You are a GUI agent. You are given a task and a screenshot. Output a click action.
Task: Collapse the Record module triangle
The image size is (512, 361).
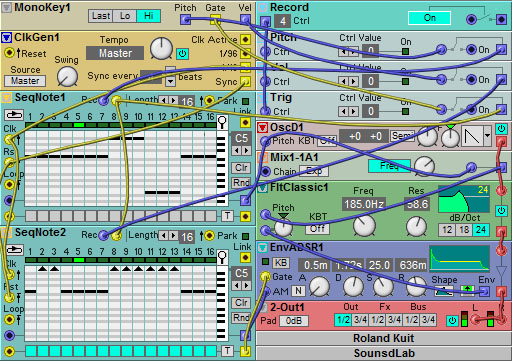tap(263, 7)
